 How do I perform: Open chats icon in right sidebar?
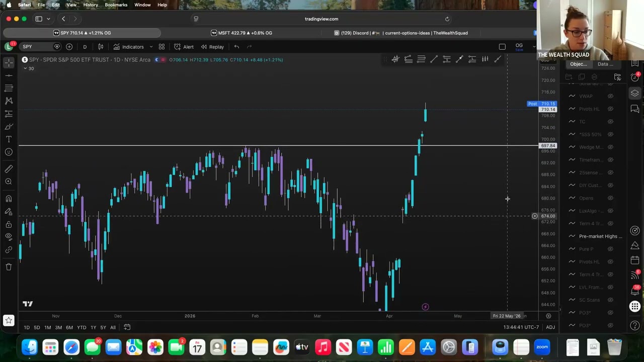pyautogui.click(x=635, y=109)
